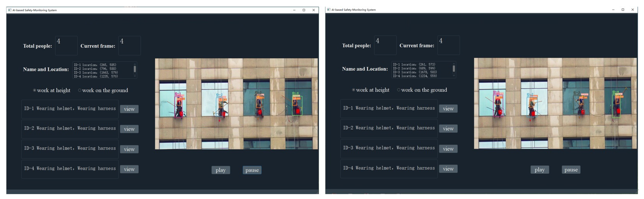Image resolution: width=644 pixels, height=199 pixels.
Task: Select 'work at height' in right window
Action: pyautogui.click(x=354, y=90)
